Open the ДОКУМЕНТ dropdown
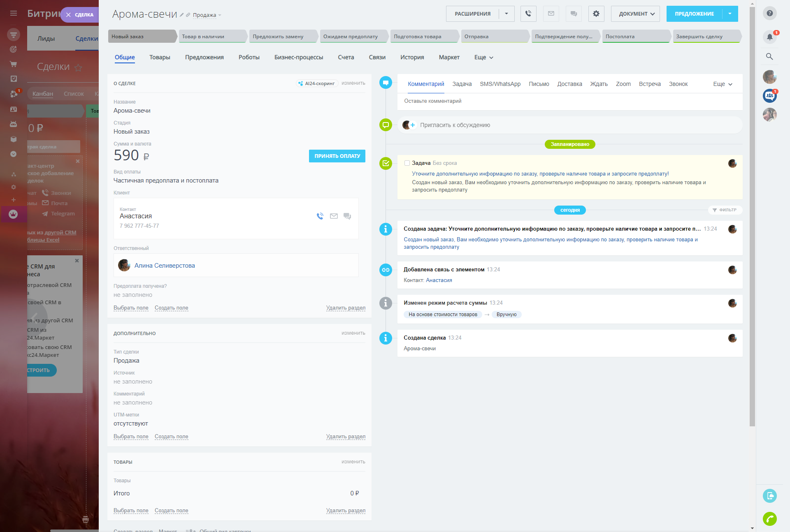Image resolution: width=790 pixels, height=532 pixels. tap(636, 14)
